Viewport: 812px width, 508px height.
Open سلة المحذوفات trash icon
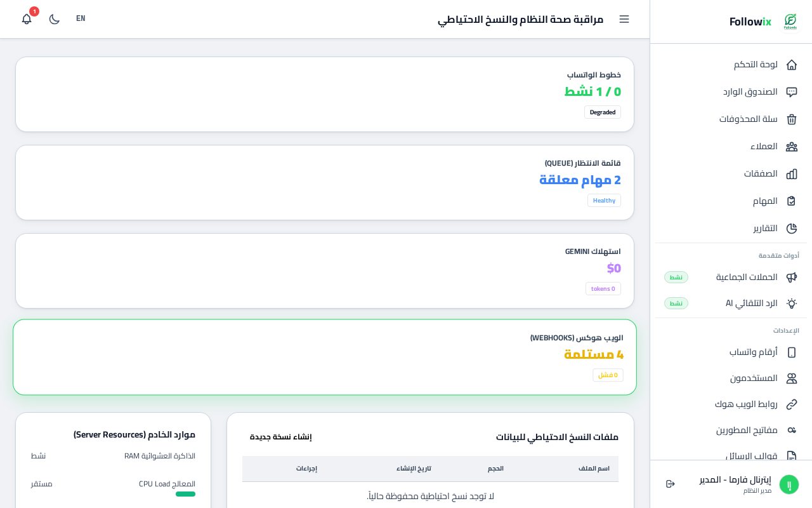pyautogui.click(x=792, y=119)
